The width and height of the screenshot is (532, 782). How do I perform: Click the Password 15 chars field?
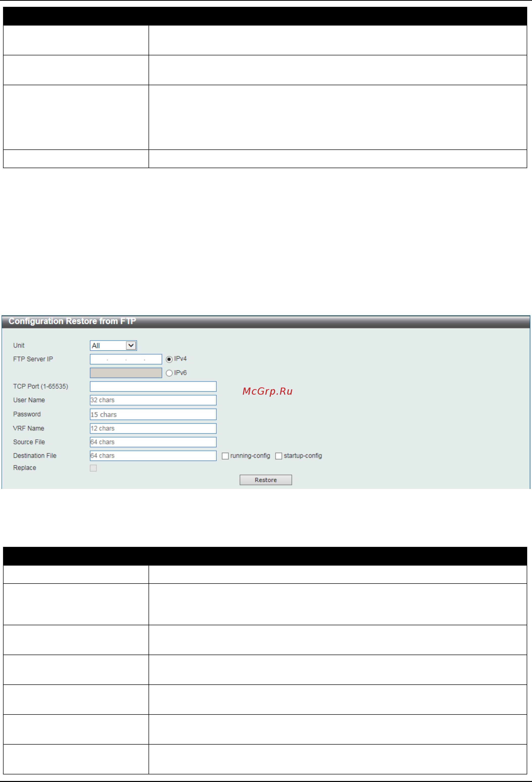coord(153,414)
